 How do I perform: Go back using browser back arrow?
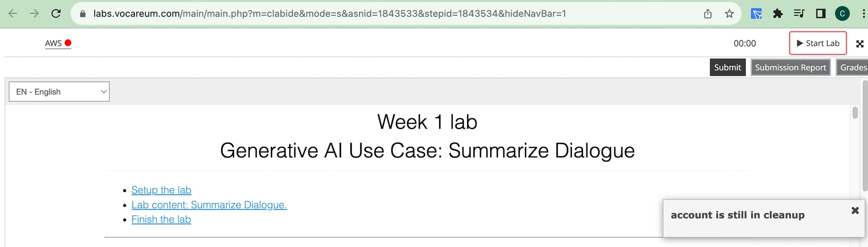pyautogui.click(x=13, y=14)
